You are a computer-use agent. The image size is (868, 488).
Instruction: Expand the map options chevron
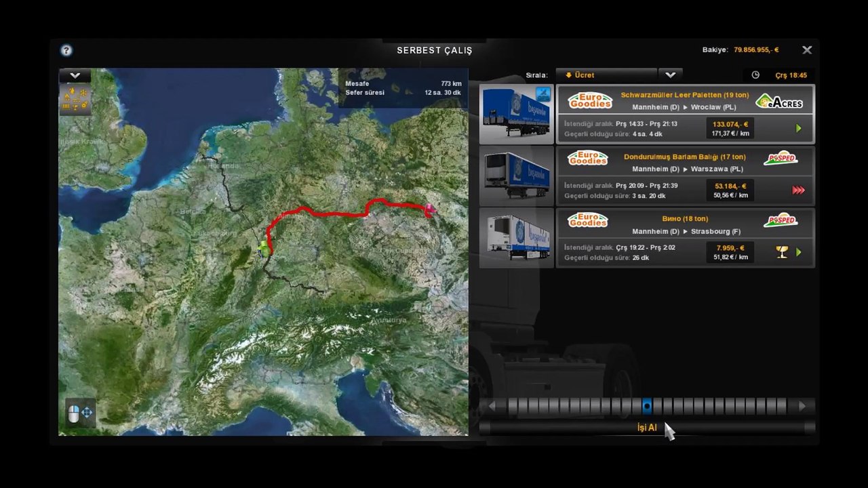75,76
